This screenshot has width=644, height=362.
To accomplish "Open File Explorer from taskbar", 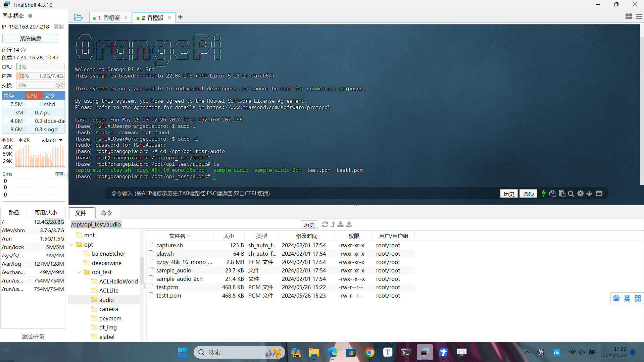I will pos(314,352).
